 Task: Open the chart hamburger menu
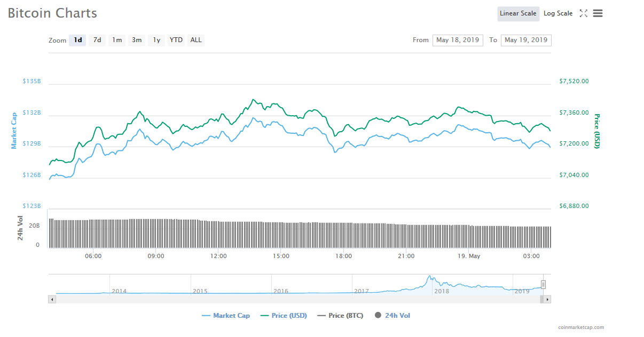click(598, 13)
